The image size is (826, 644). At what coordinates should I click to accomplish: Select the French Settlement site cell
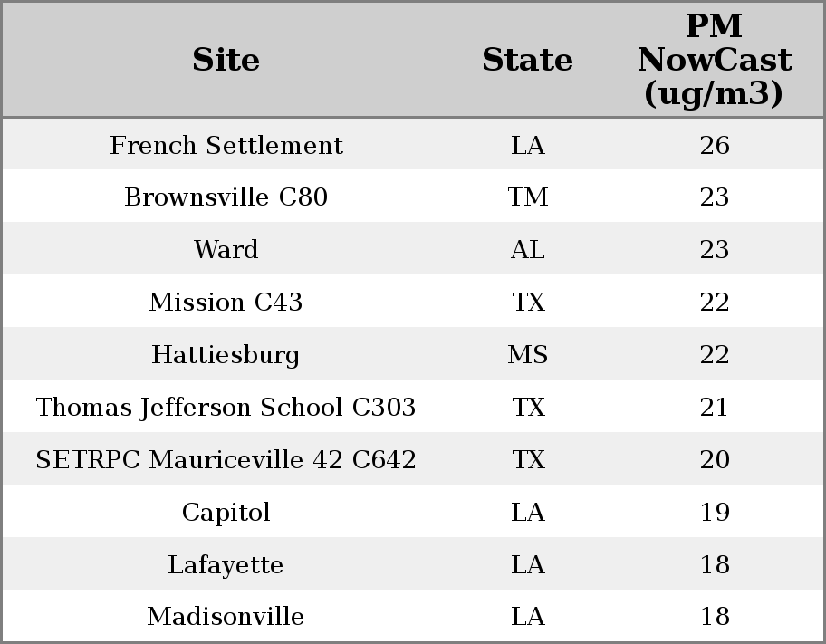[x=226, y=146]
